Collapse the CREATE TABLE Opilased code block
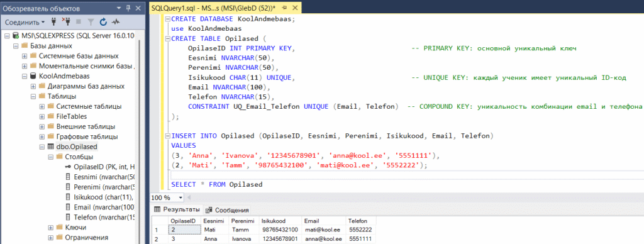The width and height of the screenshot is (644, 244). [167, 39]
